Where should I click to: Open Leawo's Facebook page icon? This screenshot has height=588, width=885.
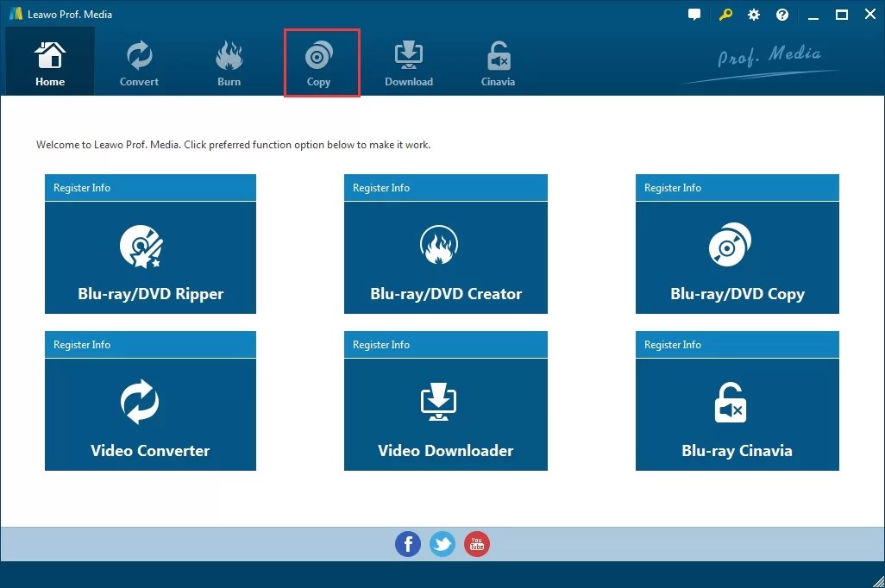coord(408,544)
